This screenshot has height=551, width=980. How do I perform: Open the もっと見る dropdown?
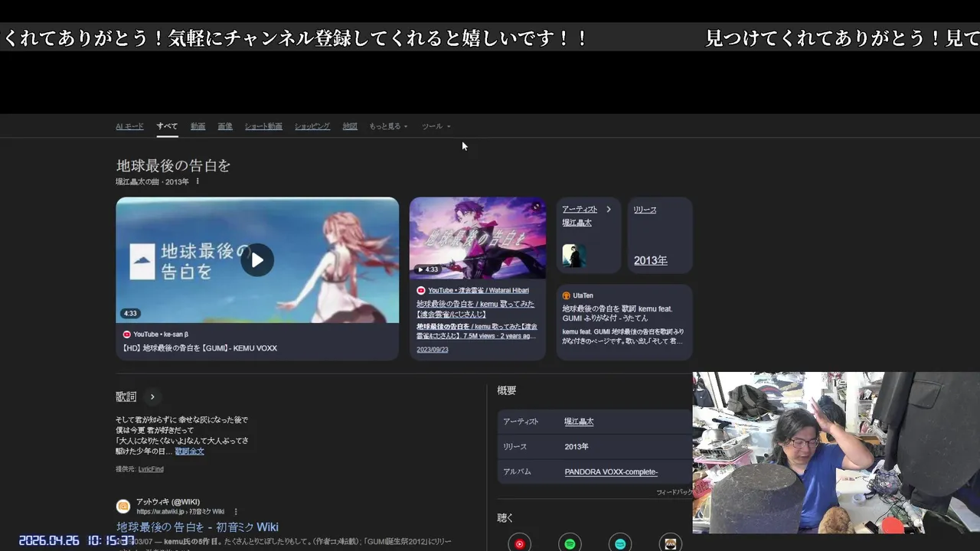[388, 126]
